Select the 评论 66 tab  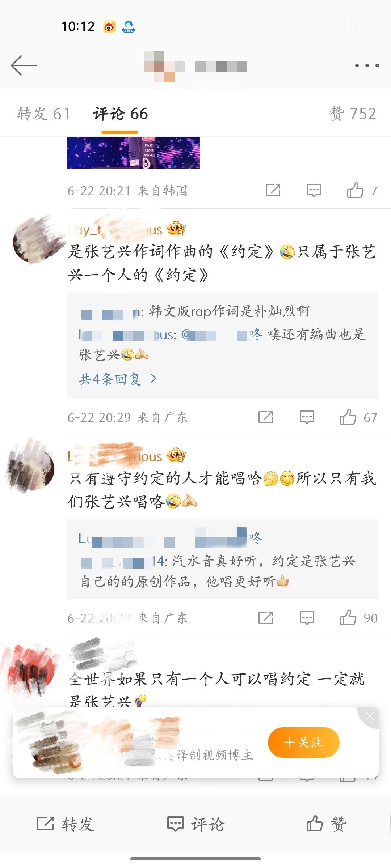(120, 114)
